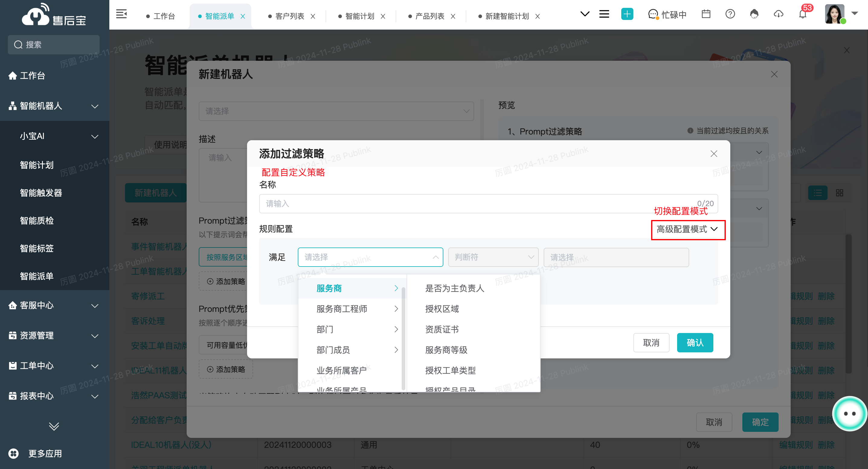This screenshot has height=469, width=868.
Task: Choose 授权工单类型 option
Action: [450, 370]
